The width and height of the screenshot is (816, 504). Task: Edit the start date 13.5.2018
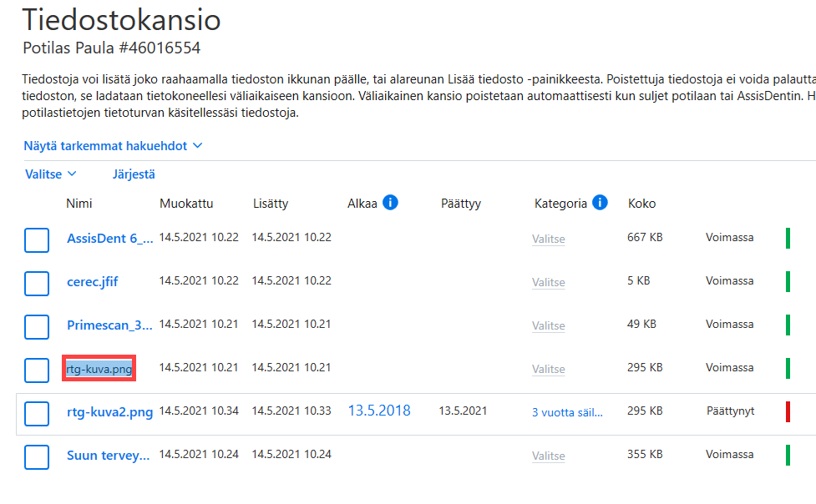tap(379, 411)
